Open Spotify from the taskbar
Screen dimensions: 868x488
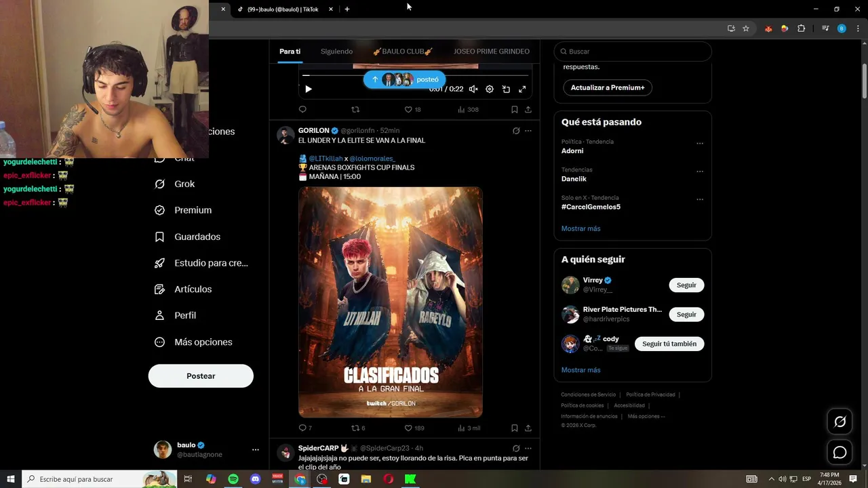(x=233, y=479)
